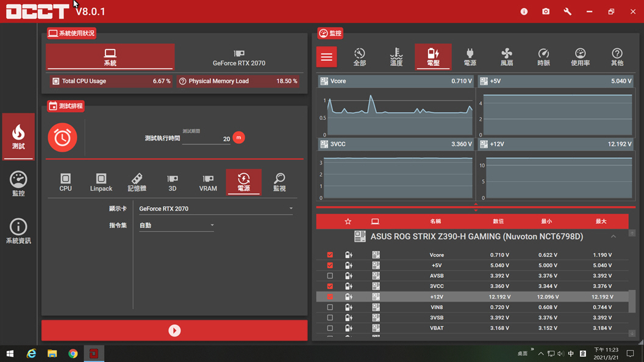
Task: Show 風扇 fan sensors
Action: pos(507,57)
